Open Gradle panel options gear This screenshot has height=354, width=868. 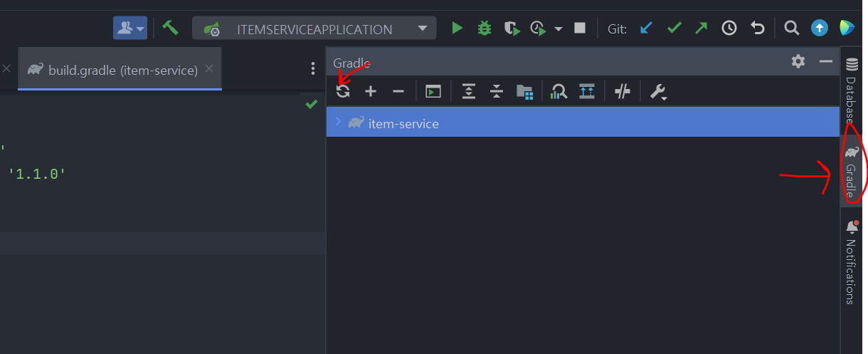798,61
